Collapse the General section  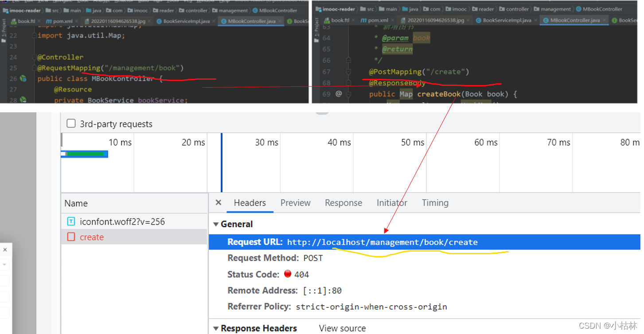pyautogui.click(x=216, y=224)
